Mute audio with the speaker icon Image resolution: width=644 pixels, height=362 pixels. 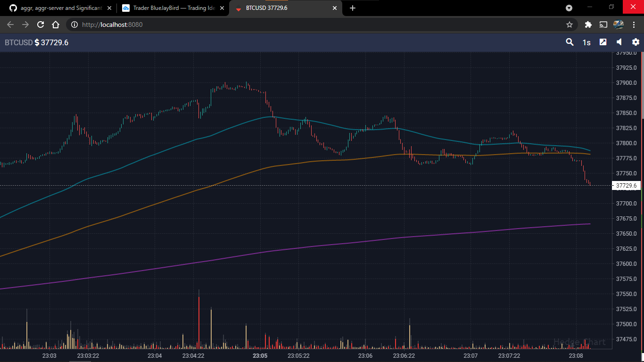pos(619,42)
